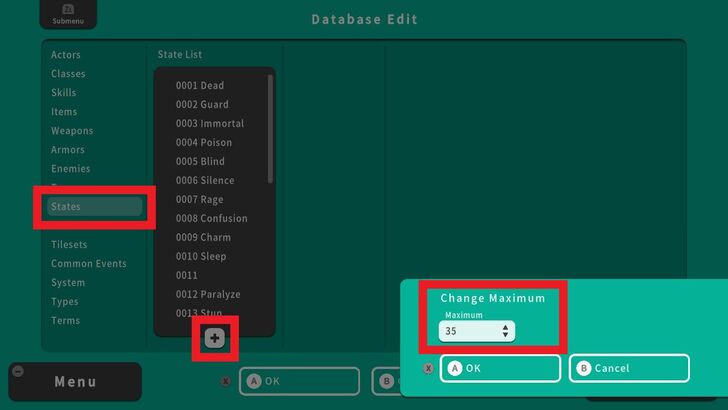Click the minus icon on the Menu button
Viewport: 728px width, 410px height.
17,371
